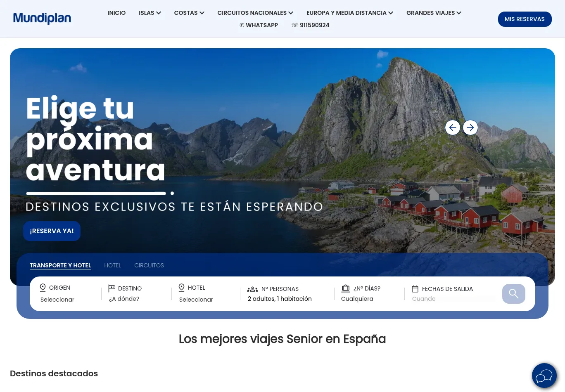This screenshot has height=392, width=565.
Task: Switch to the HOTEL search tab
Action: coord(113,265)
